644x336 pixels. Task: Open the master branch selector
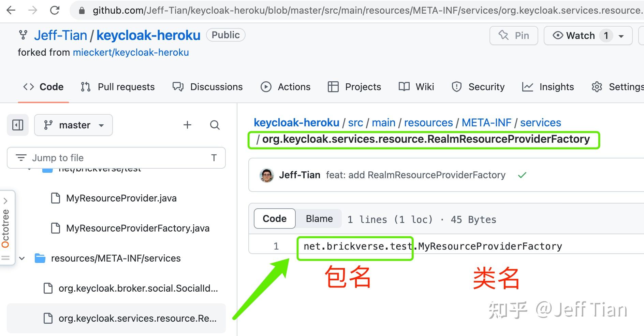(x=73, y=125)
